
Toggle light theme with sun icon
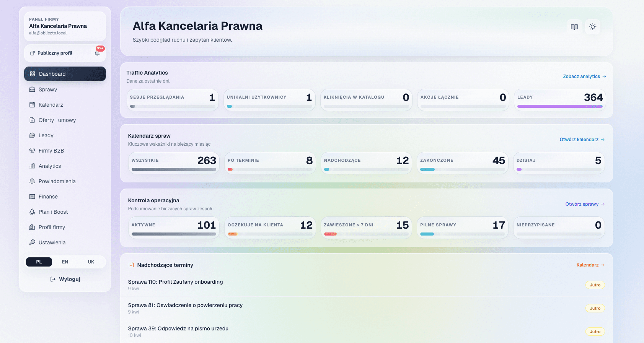[593, 27]
